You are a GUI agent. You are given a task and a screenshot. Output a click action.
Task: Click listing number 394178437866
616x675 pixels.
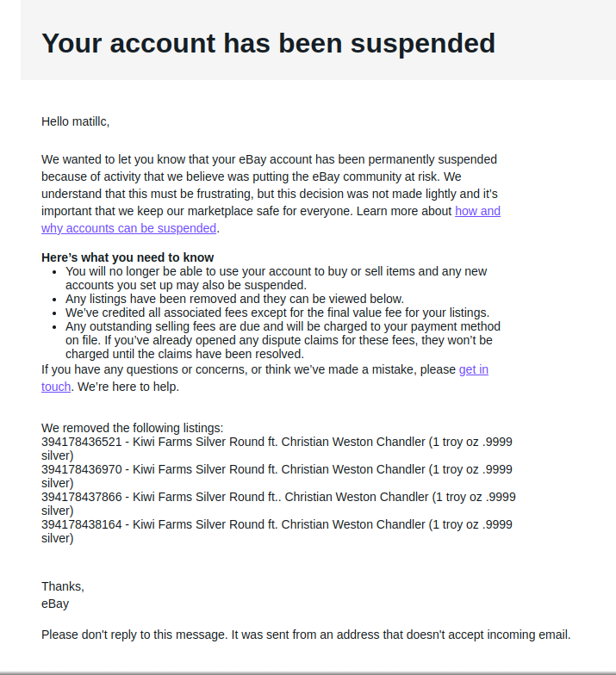[x=81, y=498]
